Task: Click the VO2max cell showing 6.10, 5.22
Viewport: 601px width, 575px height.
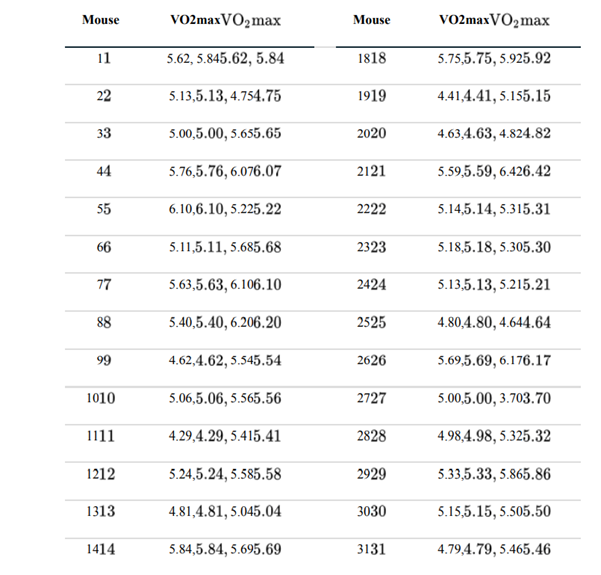Action: click(225, 210)
